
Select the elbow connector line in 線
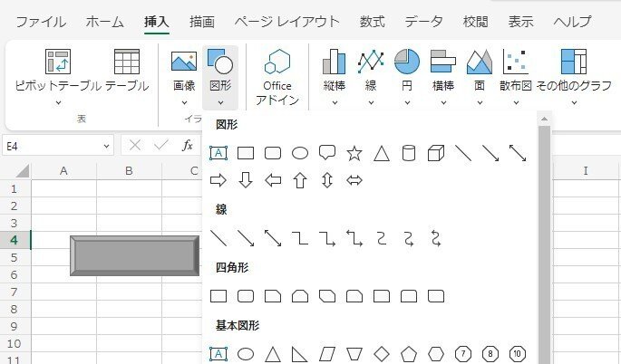point(300,238)
